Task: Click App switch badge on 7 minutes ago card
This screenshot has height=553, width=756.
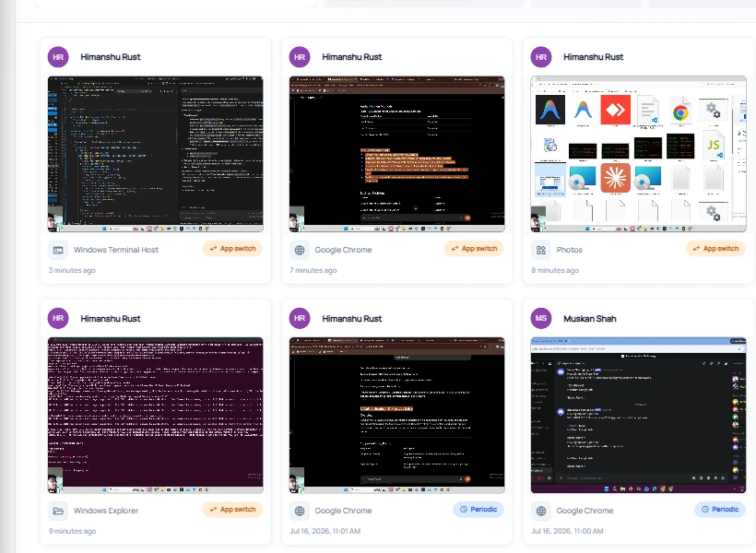Action: pyautogui.click(x=474, y=249)
